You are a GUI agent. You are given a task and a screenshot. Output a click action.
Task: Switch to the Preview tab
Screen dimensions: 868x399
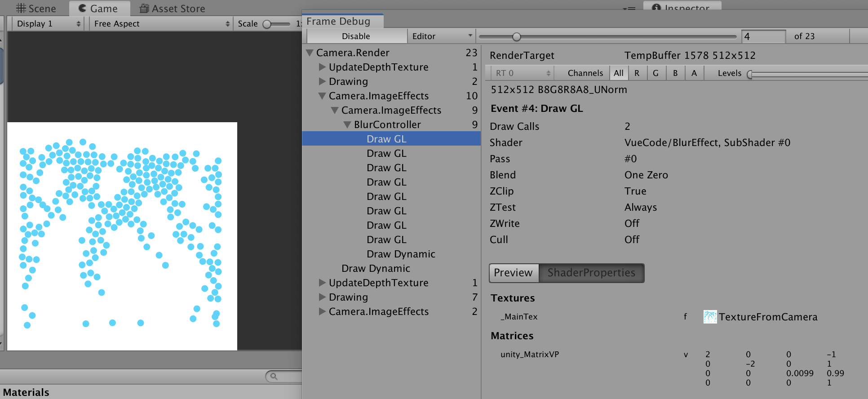[x=514, y=273]
